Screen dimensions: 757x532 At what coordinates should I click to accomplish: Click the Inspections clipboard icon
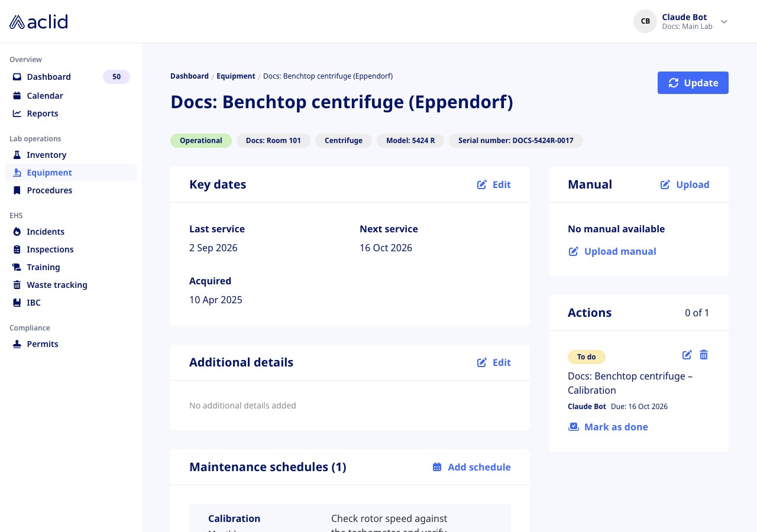[17, 249]
